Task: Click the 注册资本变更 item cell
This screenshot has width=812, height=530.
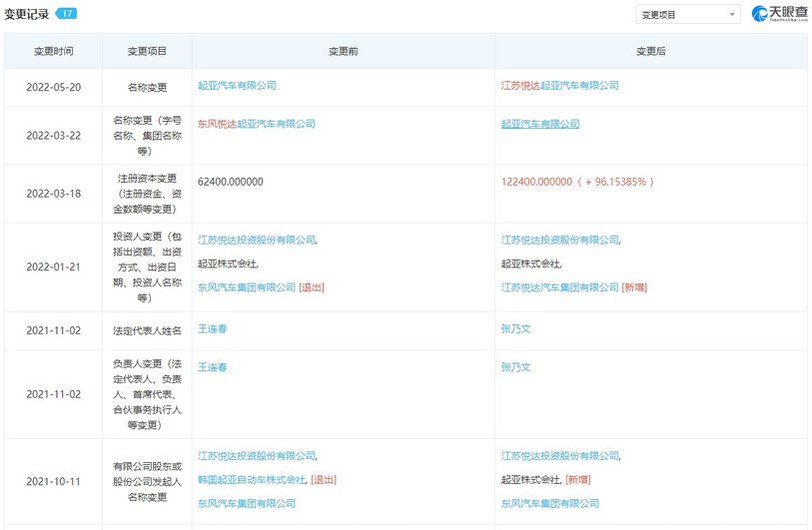Action: (147, 194)
